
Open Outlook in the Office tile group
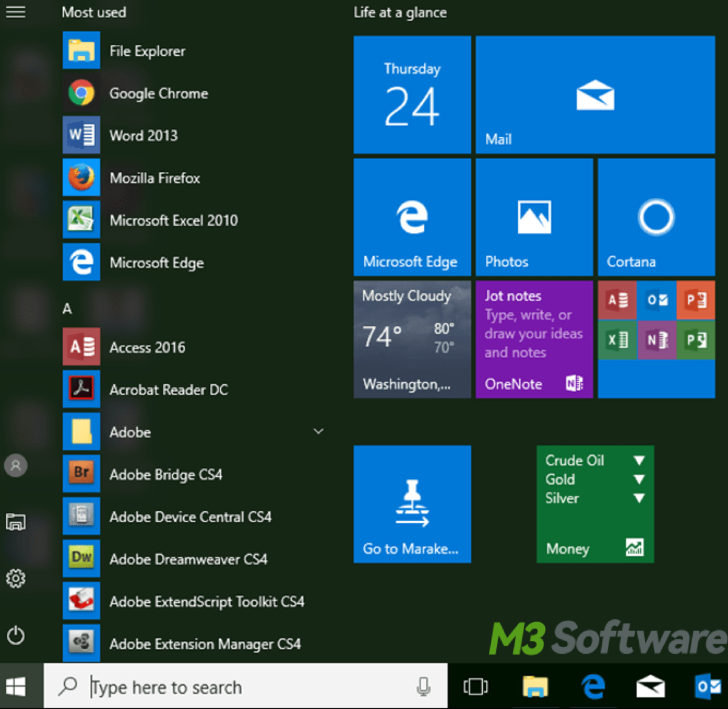click(x=656, y=300)
